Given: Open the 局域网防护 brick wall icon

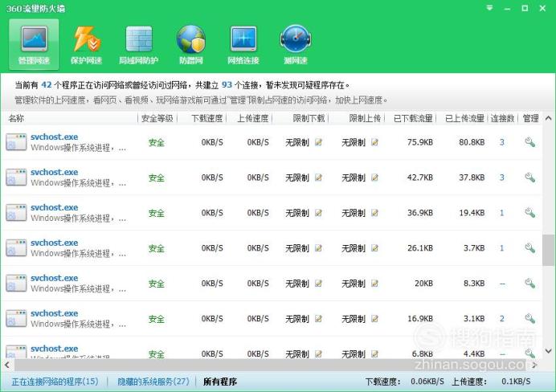Looking at the screenshot, I should point(139,39).
